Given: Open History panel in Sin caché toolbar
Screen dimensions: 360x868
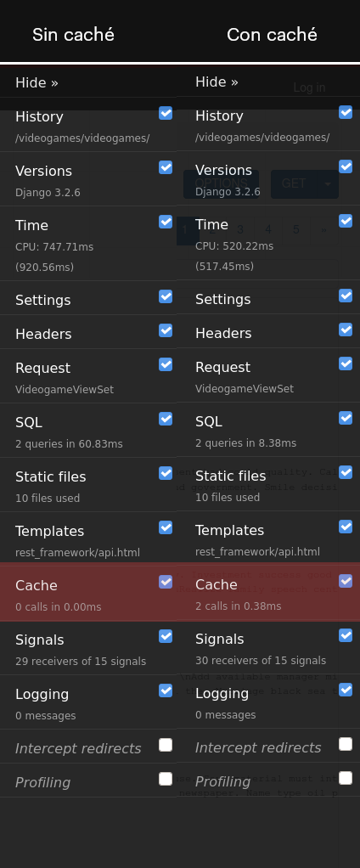Looking at the screenshot, I should coord(39,117).
